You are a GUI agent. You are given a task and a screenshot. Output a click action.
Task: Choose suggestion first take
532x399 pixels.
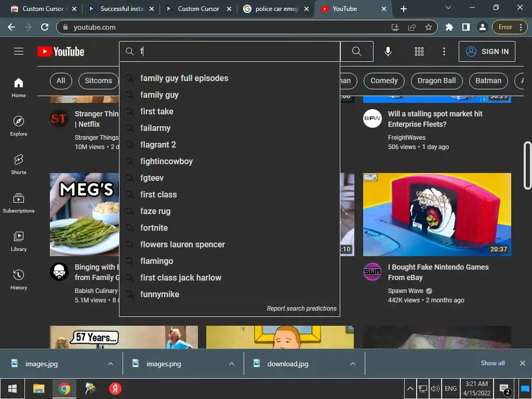[x=230, y=112]
